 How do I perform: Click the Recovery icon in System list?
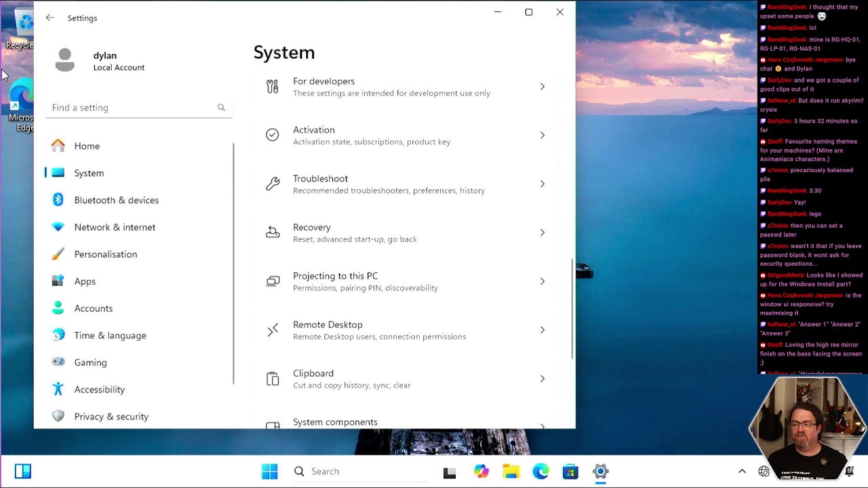click(x=273, y=232)
